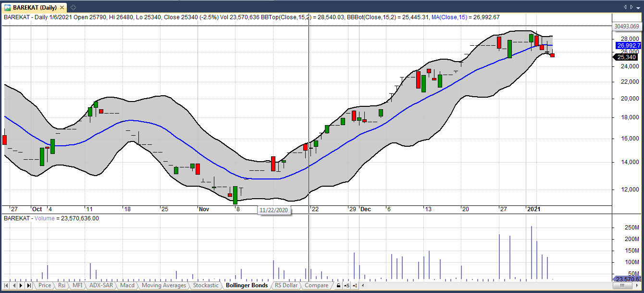Go to next chart sheet arrow
This screenshot has height=293, width=644.
tap(21, 285)
